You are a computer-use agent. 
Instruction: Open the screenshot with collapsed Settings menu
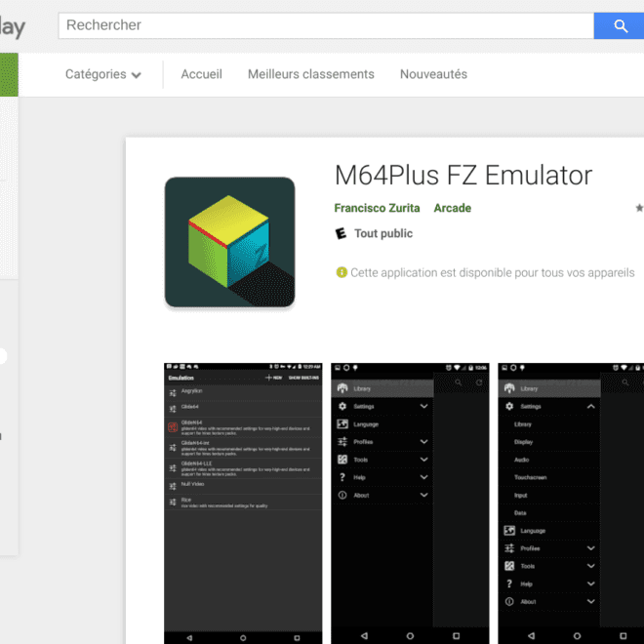[410, 503]
